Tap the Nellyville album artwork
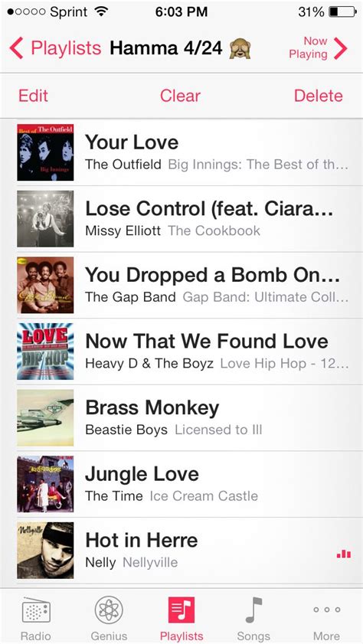363x644 pixels. click(45, 551)
